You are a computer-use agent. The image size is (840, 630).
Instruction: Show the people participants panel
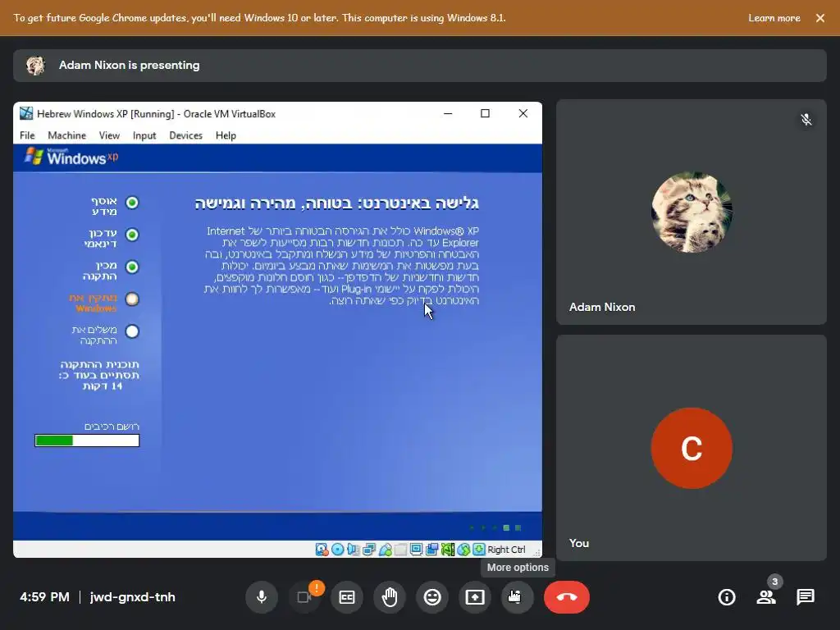point(766,597)
